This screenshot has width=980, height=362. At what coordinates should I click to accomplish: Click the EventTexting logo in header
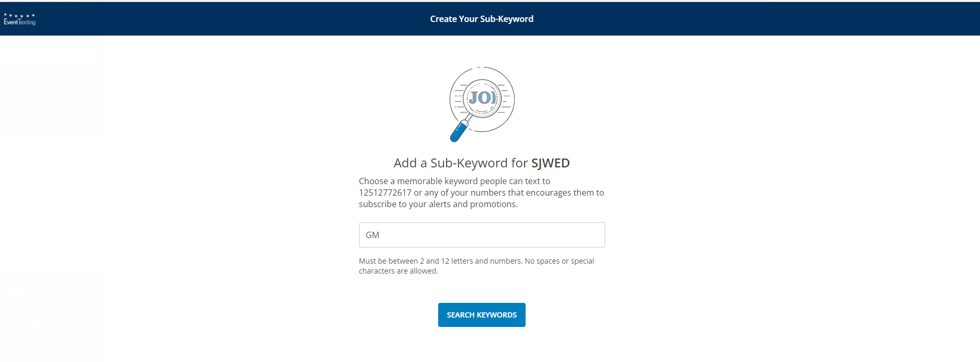(19, 19)
